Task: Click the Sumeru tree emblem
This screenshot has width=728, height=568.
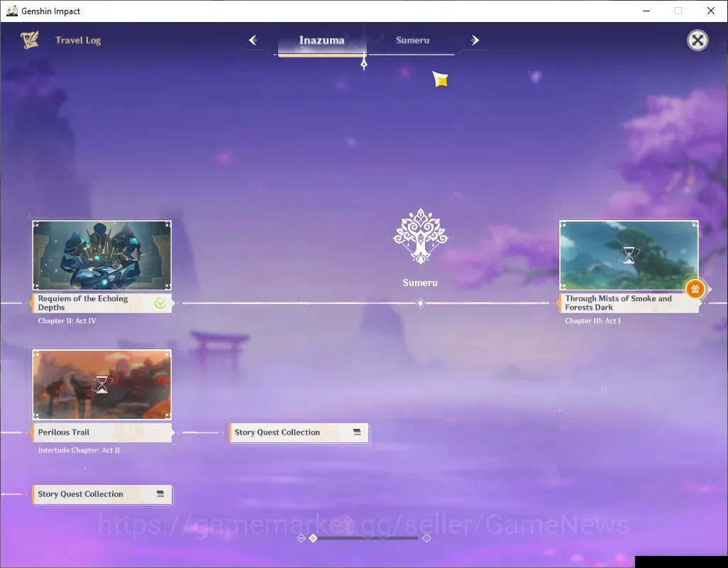Action: (x=420, y=236)
